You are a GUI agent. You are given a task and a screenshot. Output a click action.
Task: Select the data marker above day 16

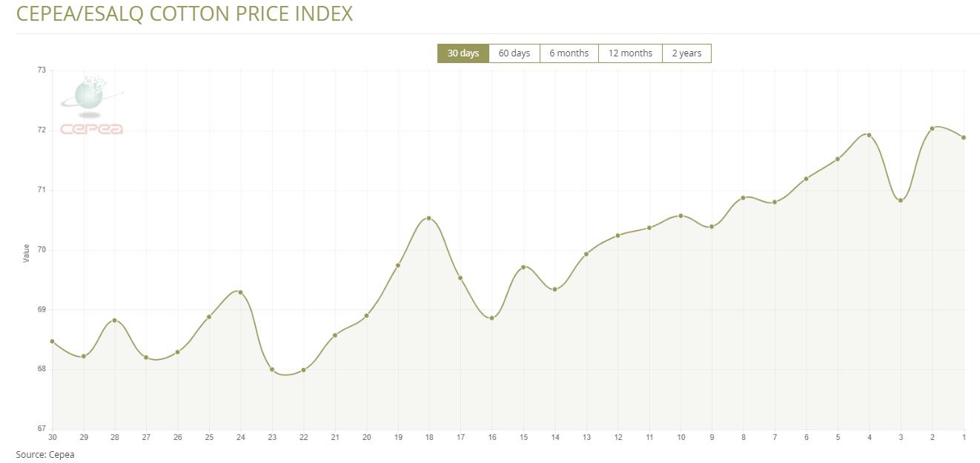point(491,318)
